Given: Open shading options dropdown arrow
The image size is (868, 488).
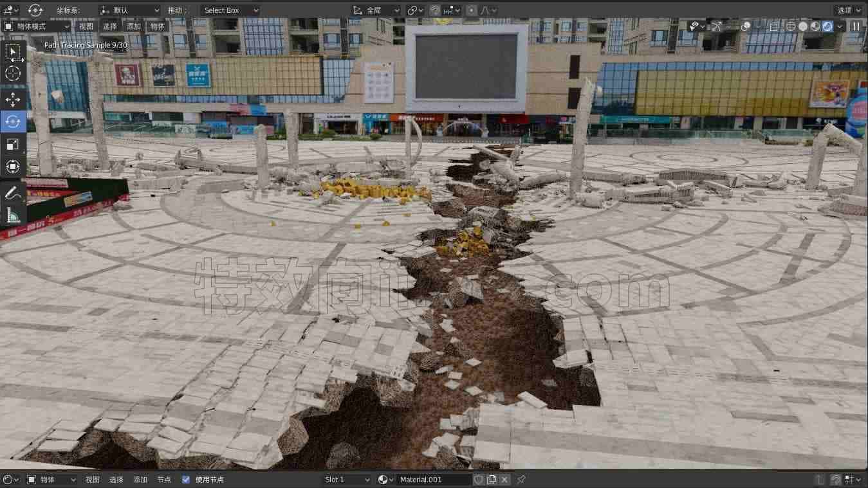Looking at the screenshot, I should point(840,26).
